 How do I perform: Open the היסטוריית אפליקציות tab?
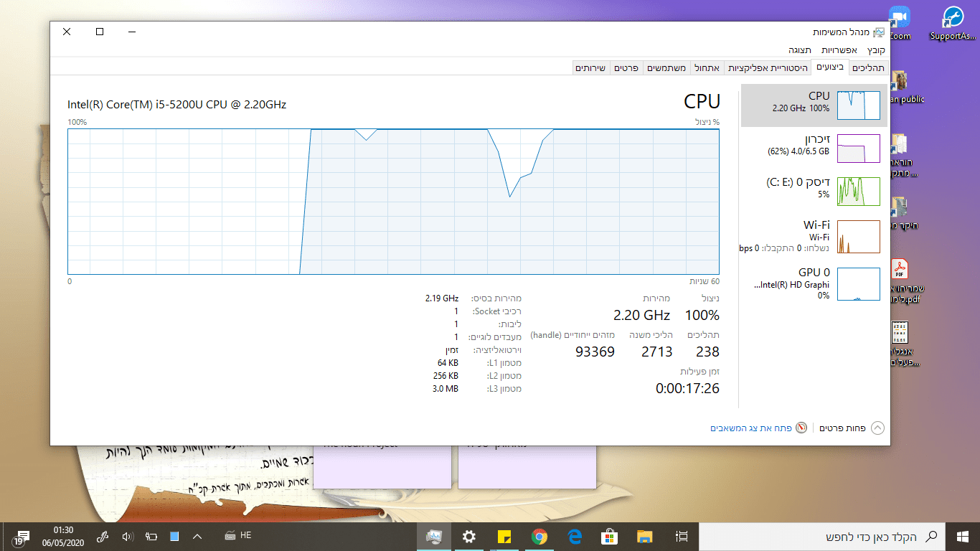pyautogui.click(x=768, y=67)
